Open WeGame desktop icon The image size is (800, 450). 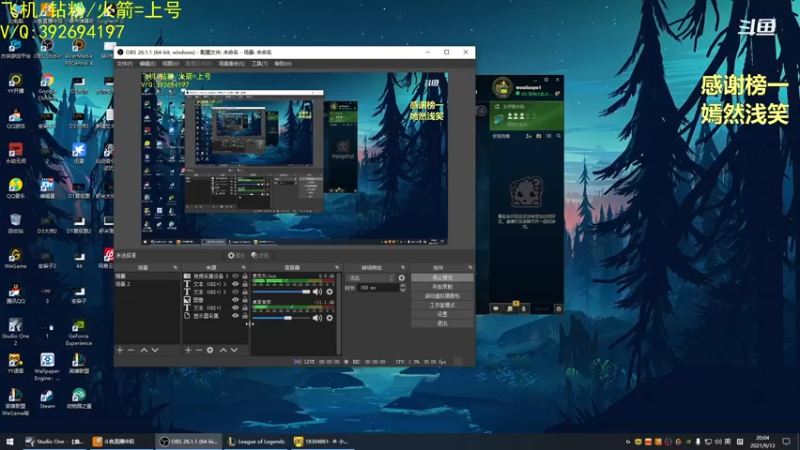pyautogui.click(x=15, y=259)
